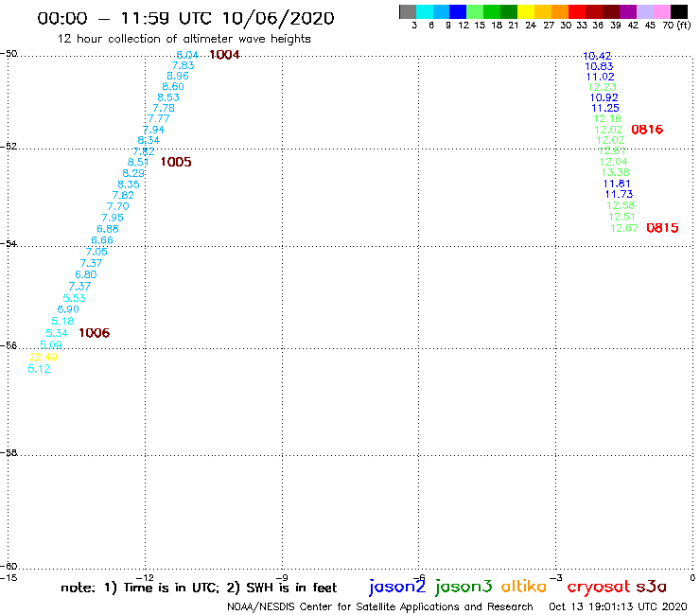
Task: Click the 8.29 wave height value
Action: click(133, 173)
